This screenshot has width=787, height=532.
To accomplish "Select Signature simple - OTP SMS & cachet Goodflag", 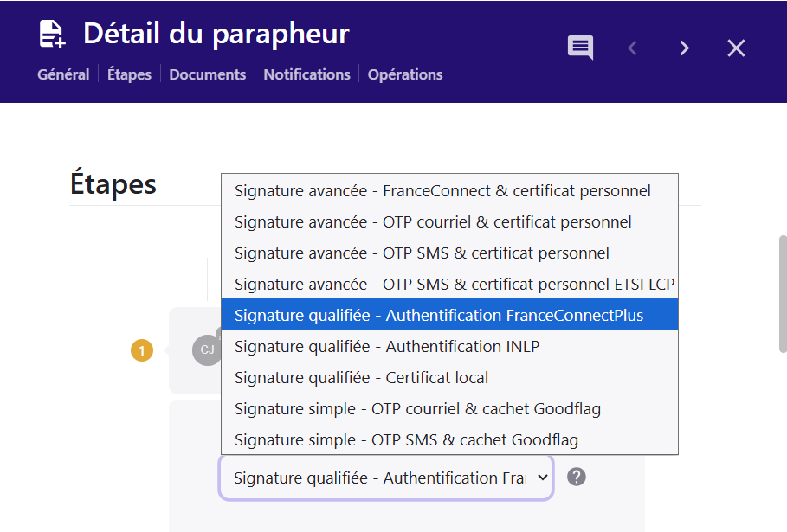I will [406, 439].
